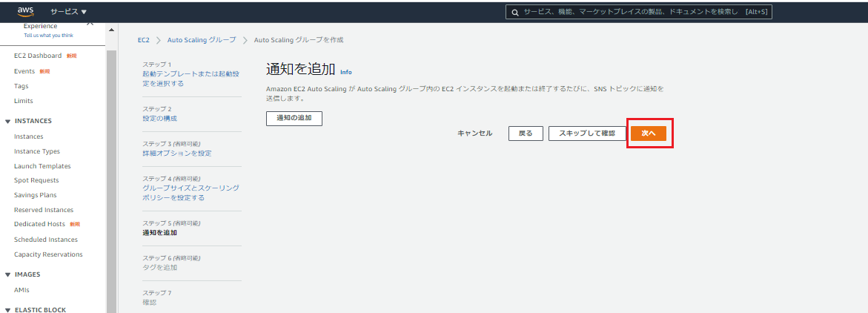Click step 7 確認 label

click(x=150, y=303)
